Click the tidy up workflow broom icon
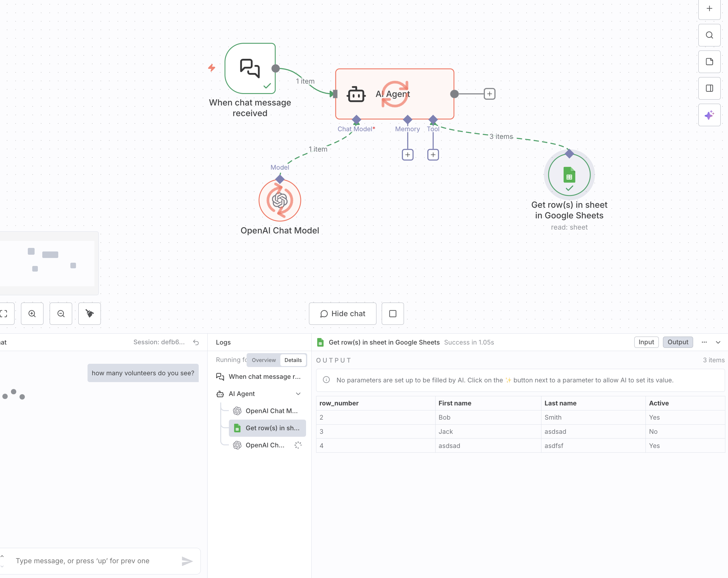Screen dimensions: 728x578 tap(90, 314)
